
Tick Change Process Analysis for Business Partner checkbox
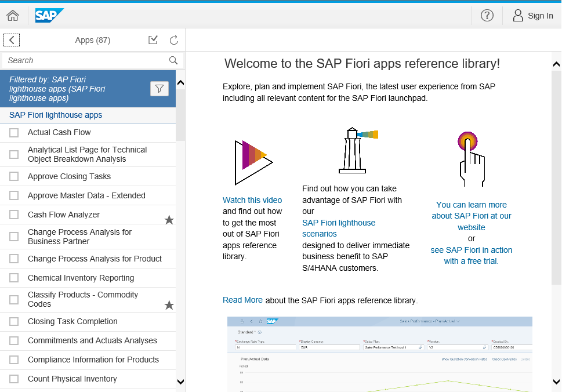[x=14, y=237]
